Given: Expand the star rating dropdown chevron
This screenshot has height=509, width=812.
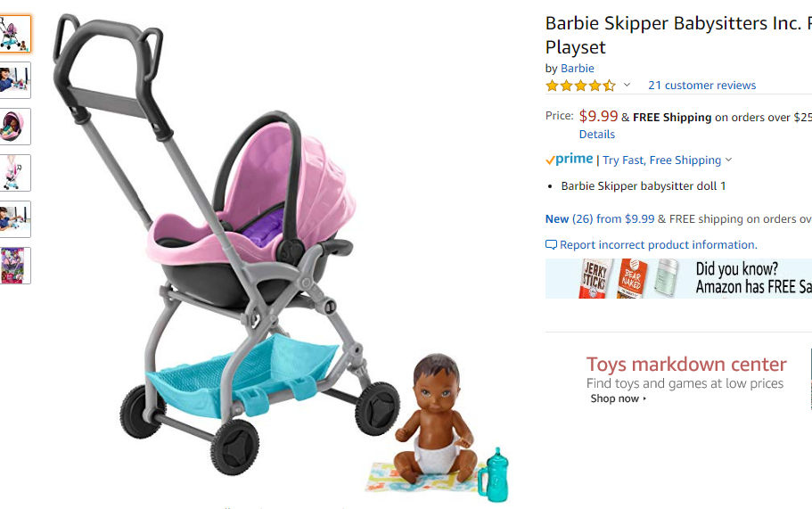Looking at the screenshot, I should click(x=627, y=85).
